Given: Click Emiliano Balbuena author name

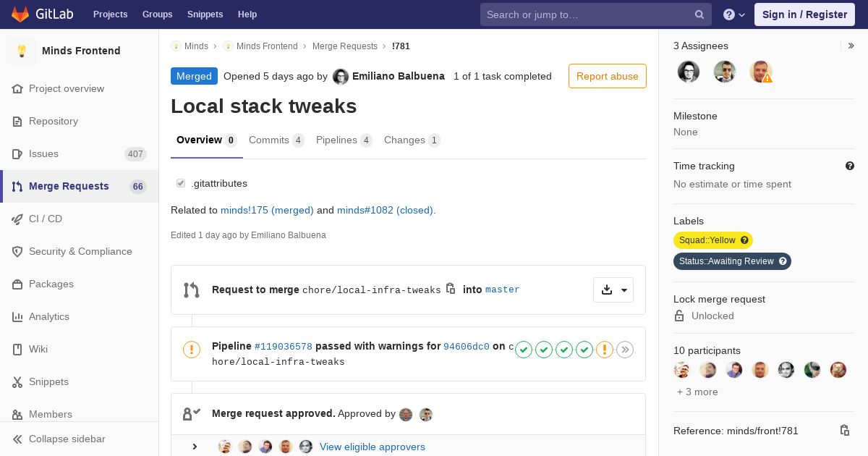Looking at the screenshot, I should pos(399,76).
